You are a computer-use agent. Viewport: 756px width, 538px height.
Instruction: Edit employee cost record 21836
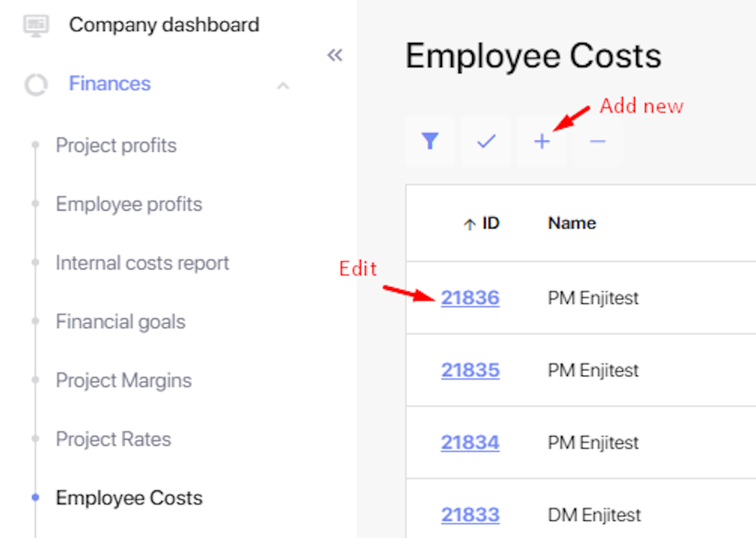[470, 298]
